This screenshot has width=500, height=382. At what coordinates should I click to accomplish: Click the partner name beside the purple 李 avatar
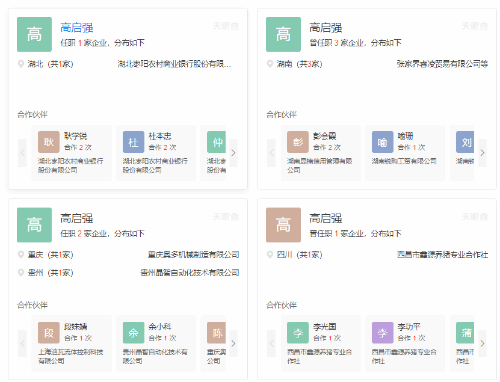click(409, 327)
